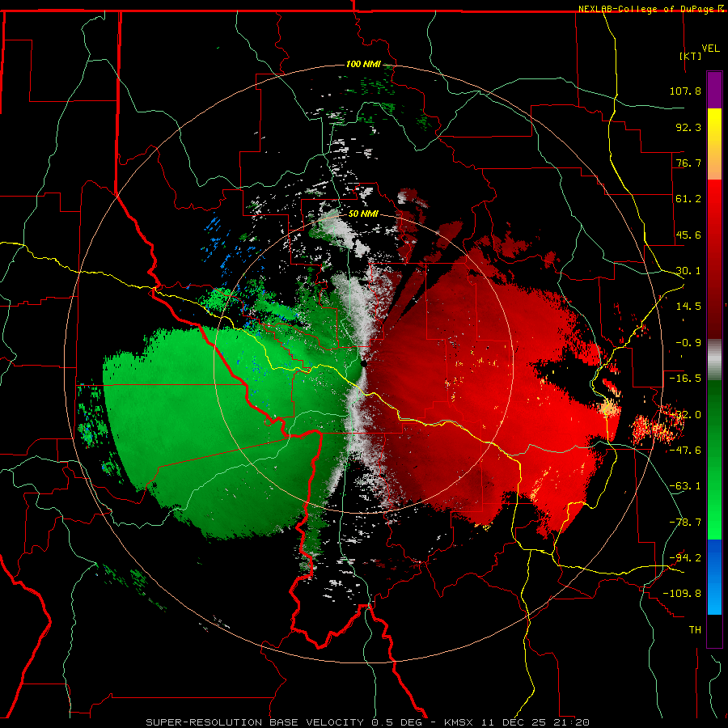Screen dimensions: 728x728
Task: Click the purple segment of the color bar
Action: click(714, 90)
